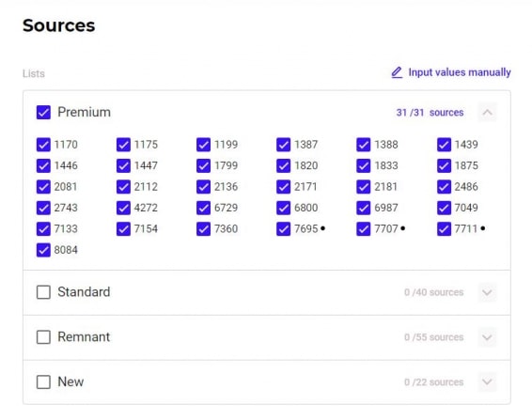Screen dimensions: 532x420
Task: Open Input values manually link
Action: tap(460, 72)
